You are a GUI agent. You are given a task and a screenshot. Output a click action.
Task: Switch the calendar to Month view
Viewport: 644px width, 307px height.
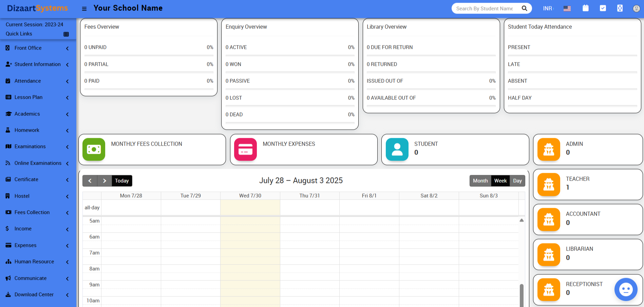coord(480,181)
